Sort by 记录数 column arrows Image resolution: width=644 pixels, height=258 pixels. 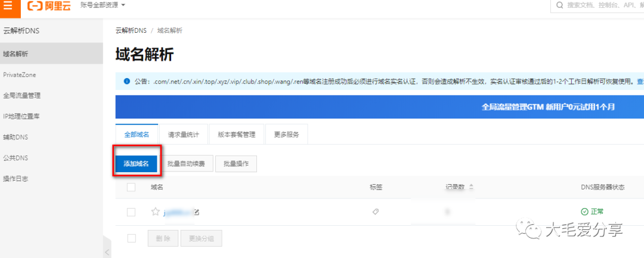(x=471, y=187)
